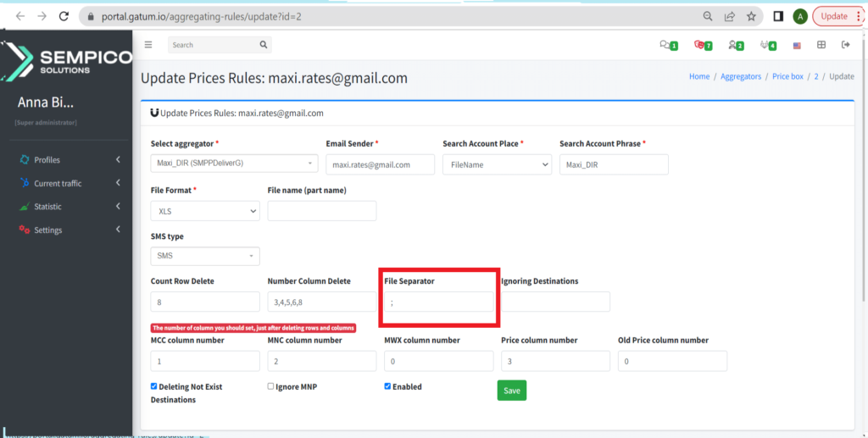Open breadcrumb link 2
868x438 pixels.
coord(816,76)
